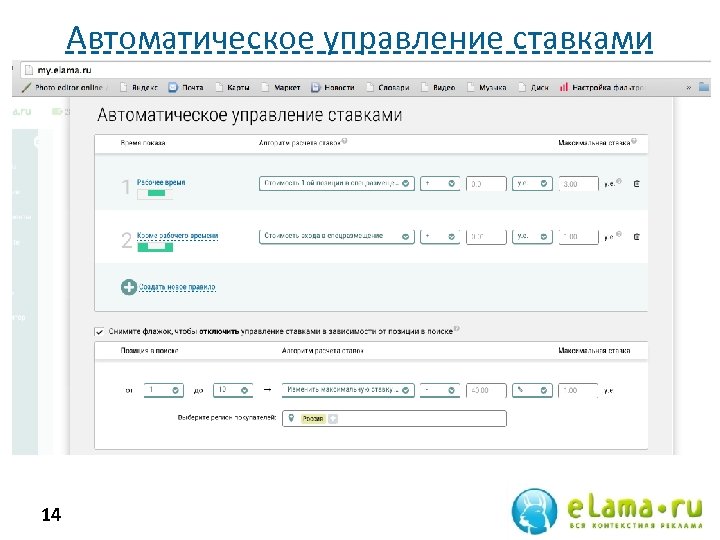This screenshot has width=720, height=540.
Task: Click the position rule maximum bid field
Action: click(579, 390)
